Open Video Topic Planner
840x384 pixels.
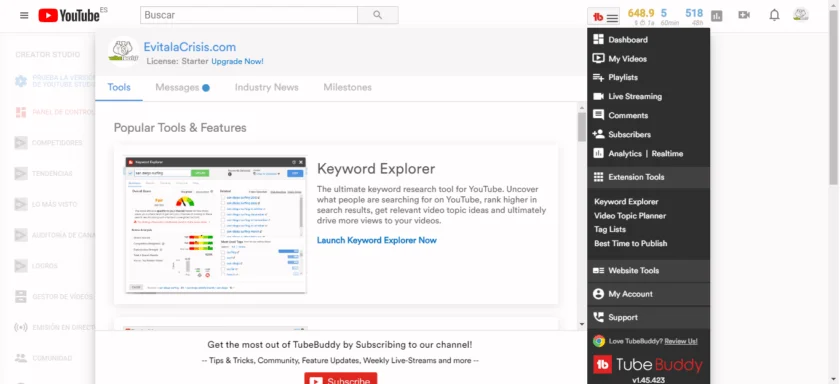[630, 216]
